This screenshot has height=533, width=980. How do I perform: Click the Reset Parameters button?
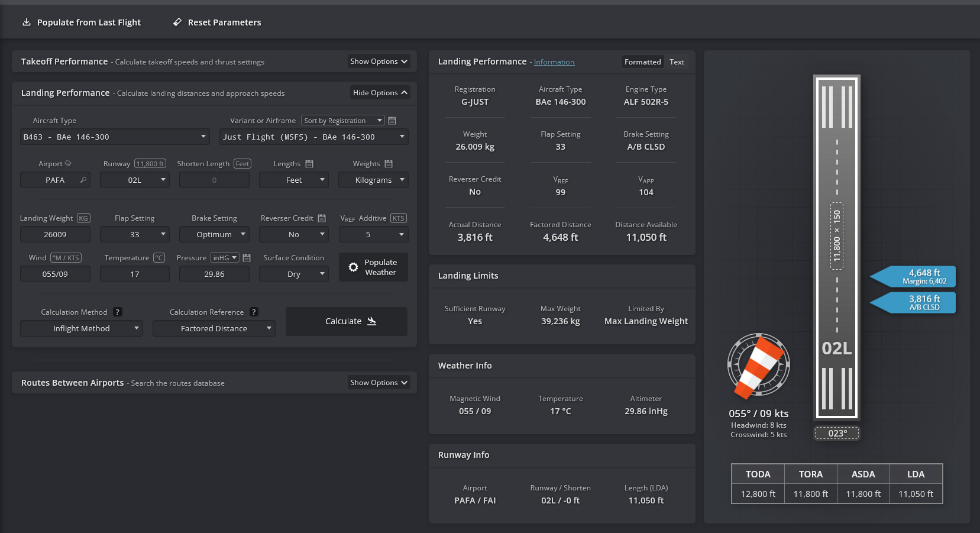217,22
